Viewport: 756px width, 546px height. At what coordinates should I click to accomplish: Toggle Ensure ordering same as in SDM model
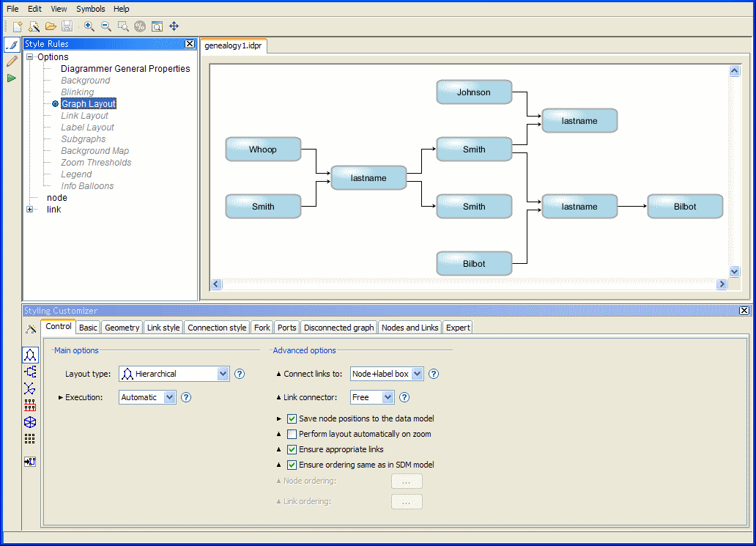[292, 465]
